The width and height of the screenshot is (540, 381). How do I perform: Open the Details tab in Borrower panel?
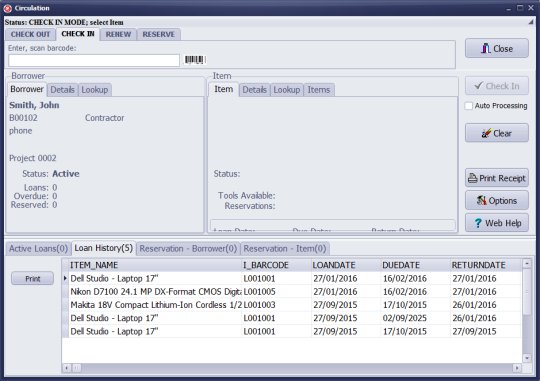pos(62,90)
